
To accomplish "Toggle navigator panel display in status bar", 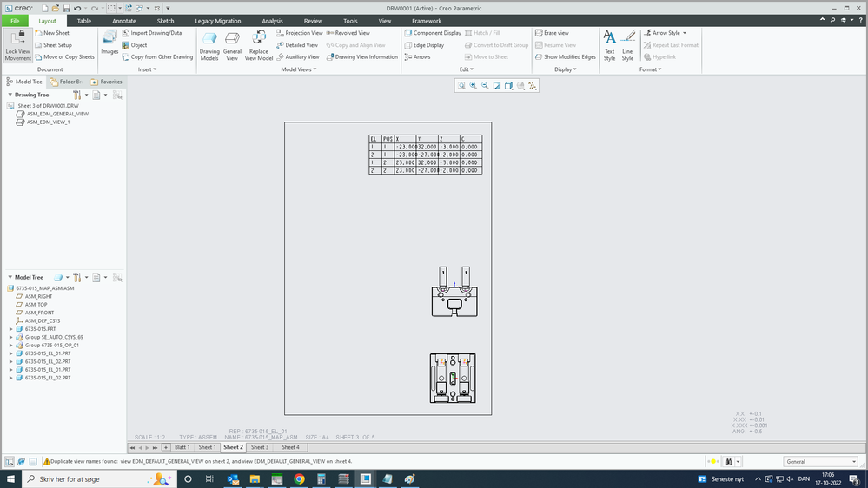I will click(10, 462).
